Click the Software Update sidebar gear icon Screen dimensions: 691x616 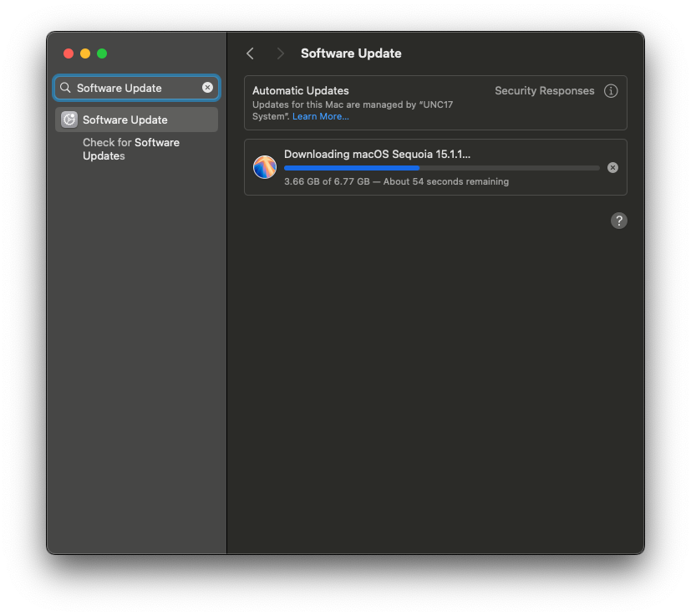[x=69, y=120]
